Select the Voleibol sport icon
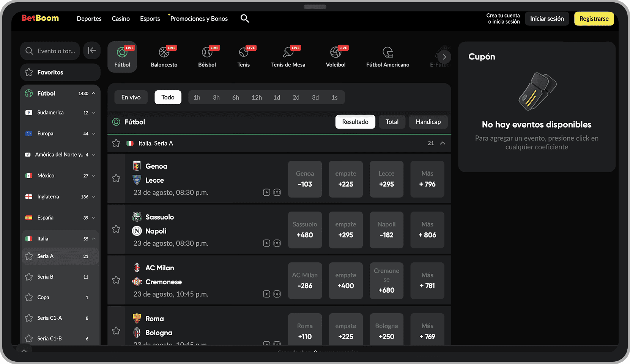630x364 pixels. (335, 57)
